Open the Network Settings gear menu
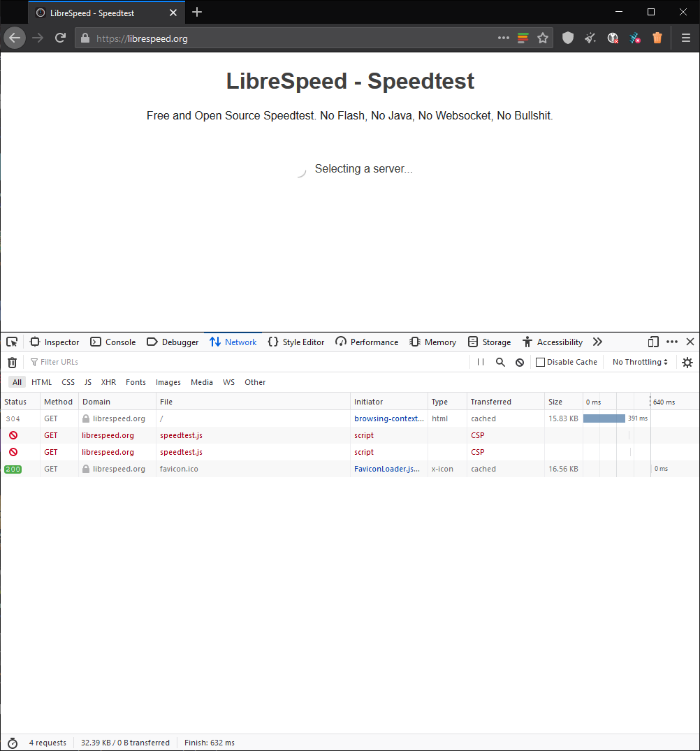The width and height of the screenshot is (700, 751). [x=687, y=362]
